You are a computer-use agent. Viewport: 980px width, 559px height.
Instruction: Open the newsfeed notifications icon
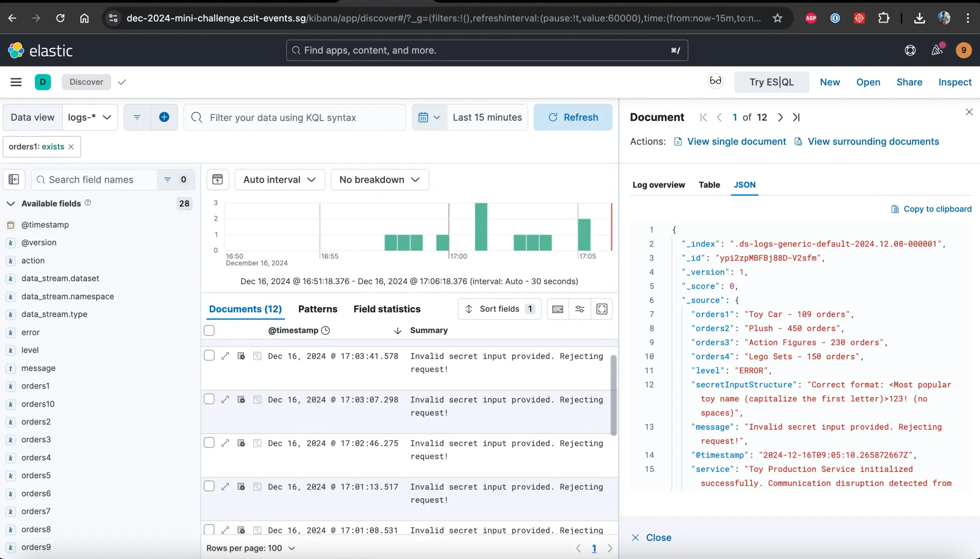click(x=937, y=50)
